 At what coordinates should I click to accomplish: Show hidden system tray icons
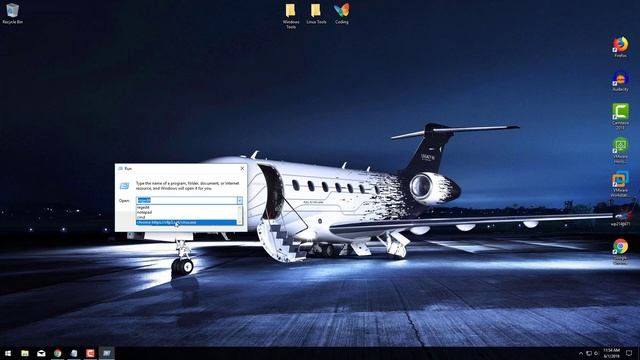click(x=581, y=353)
